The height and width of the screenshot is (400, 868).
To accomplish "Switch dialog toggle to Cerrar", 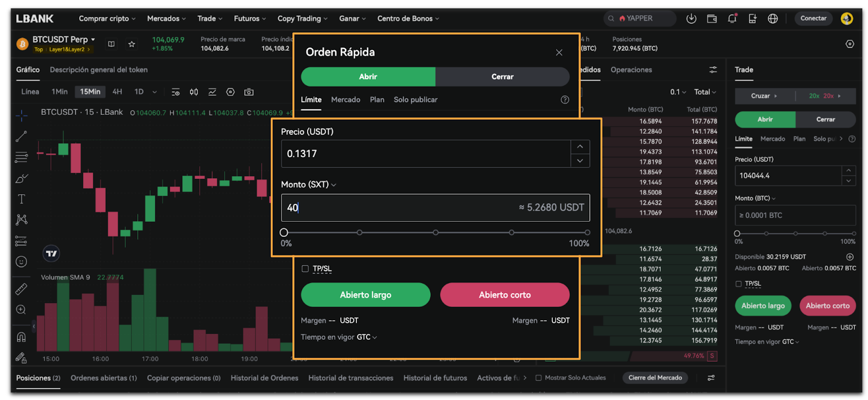I will (x=502, y=77).
